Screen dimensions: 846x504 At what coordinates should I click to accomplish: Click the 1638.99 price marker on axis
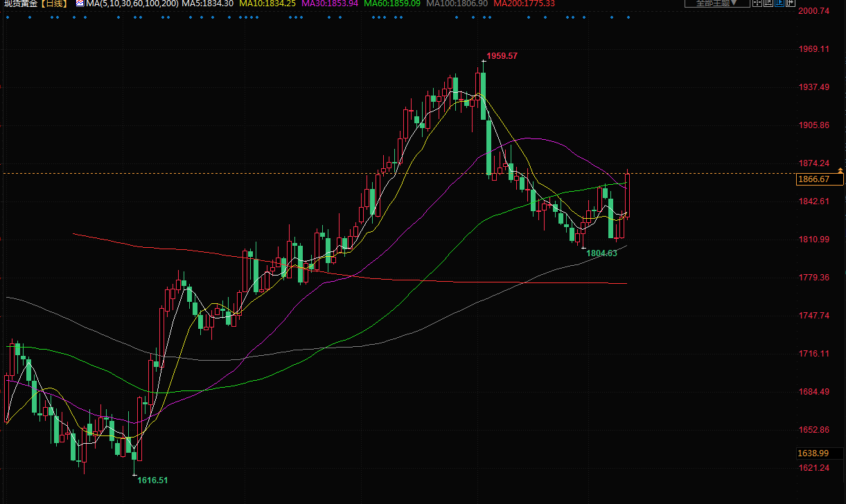pos(813,453)
